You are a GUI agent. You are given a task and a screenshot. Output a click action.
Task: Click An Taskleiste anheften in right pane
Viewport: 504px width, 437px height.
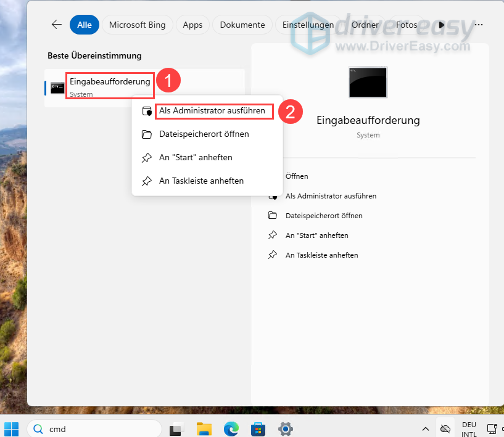(321, 255)
